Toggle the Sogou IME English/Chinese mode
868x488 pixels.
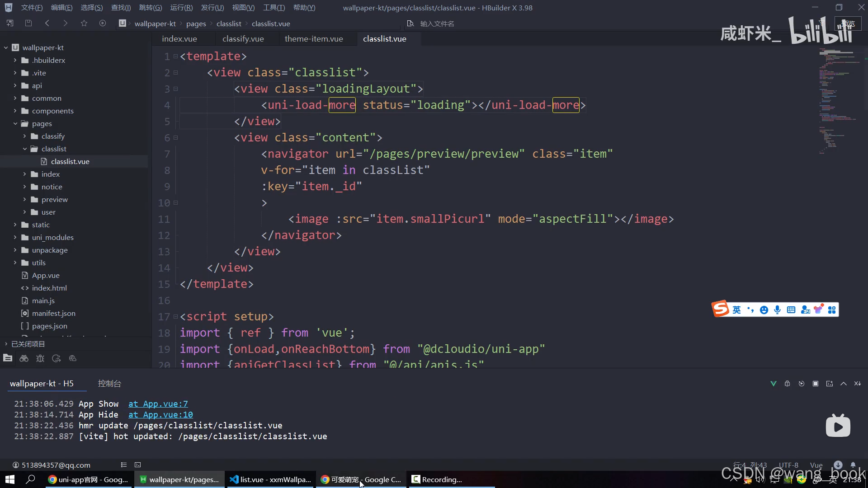point(736,310)
